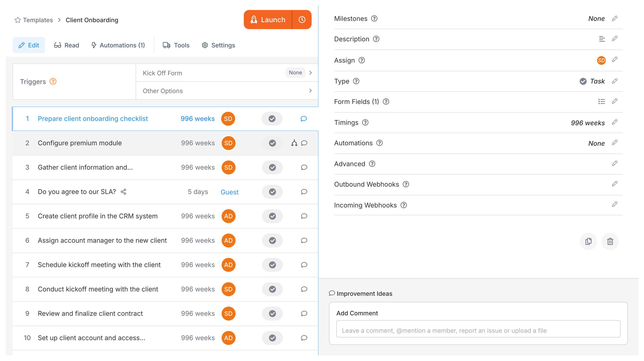Duplicate the step with the copy icon
The width and height of the screenshot is (644, 361).
pos(588,241)
